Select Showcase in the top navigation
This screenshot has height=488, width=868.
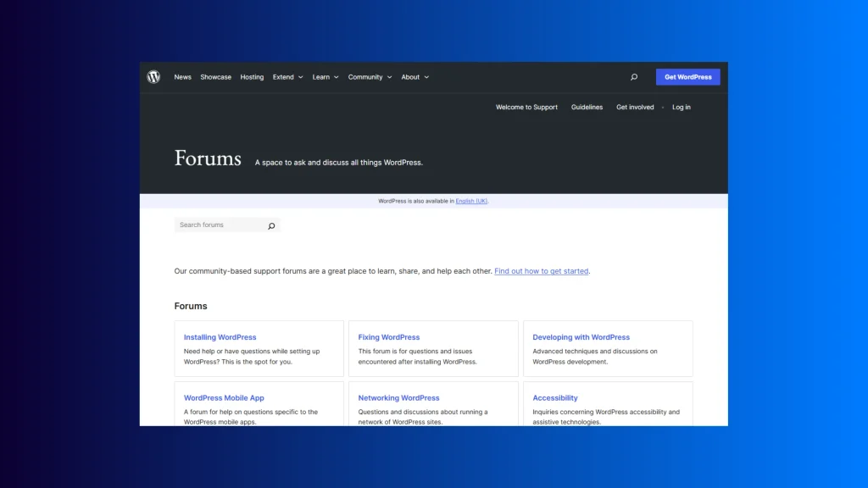coord(215,77)
